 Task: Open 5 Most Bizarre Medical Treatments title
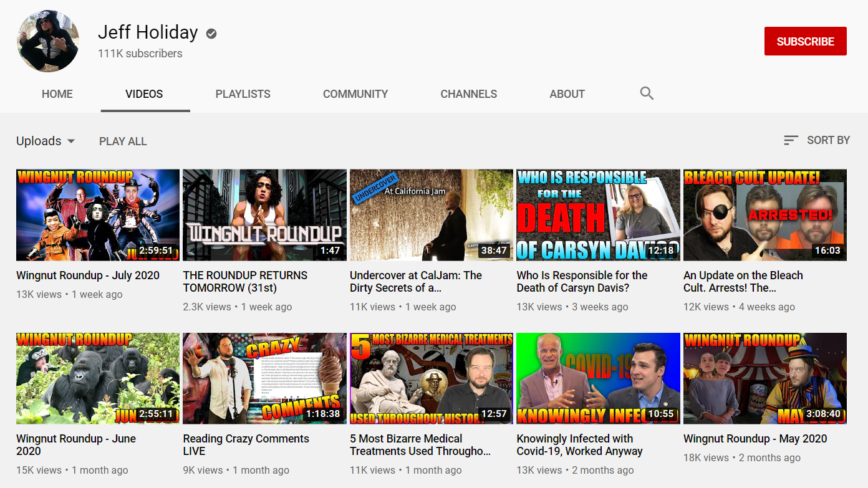click(x=420, y=445)
